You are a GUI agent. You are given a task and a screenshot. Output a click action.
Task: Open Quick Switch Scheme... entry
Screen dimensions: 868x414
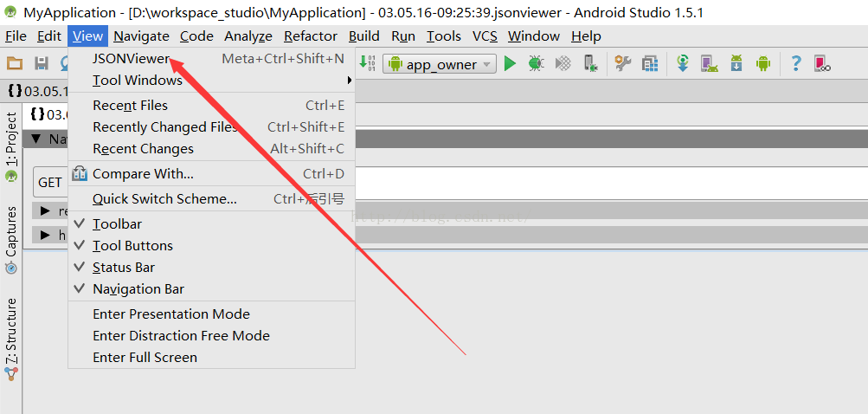coord(211,199)
